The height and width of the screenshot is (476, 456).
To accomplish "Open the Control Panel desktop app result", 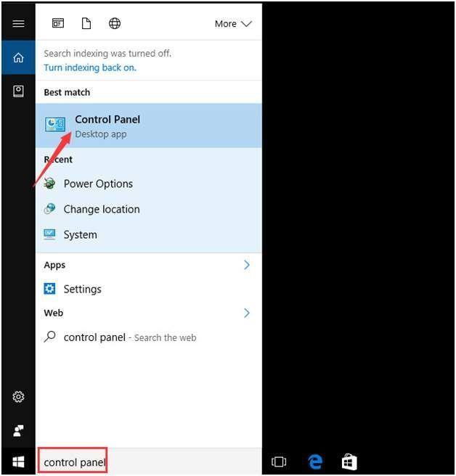I will (149, 126).
